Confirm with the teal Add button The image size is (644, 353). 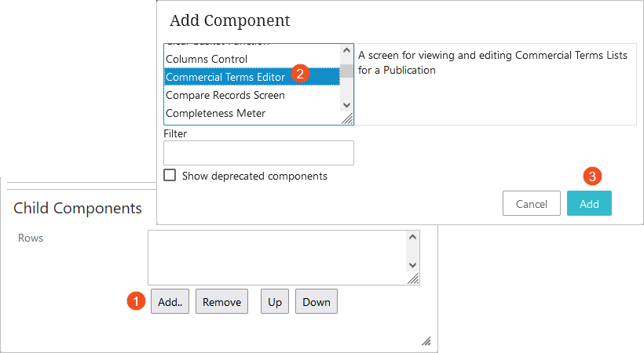coord(589,203)
